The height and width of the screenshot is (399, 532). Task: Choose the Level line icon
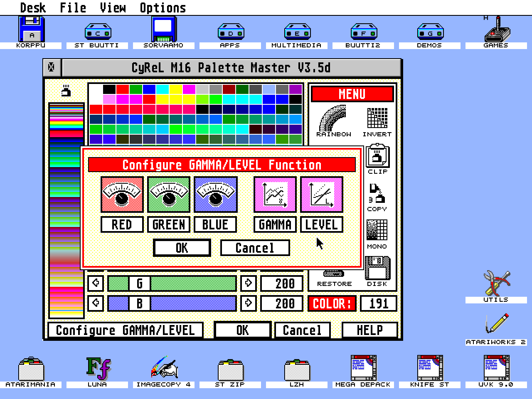[321, 194]
